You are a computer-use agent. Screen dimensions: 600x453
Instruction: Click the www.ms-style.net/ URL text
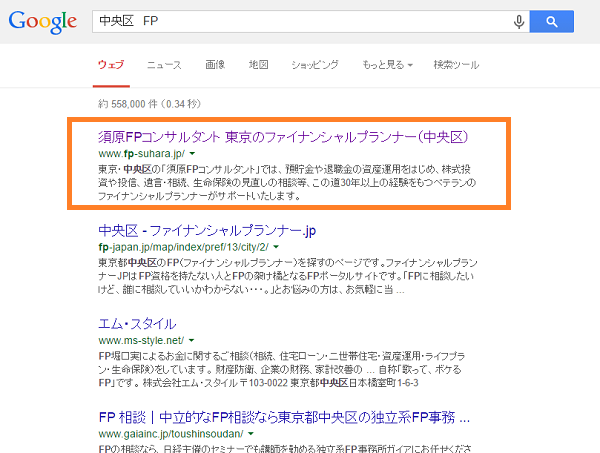[x=141, y=341]
